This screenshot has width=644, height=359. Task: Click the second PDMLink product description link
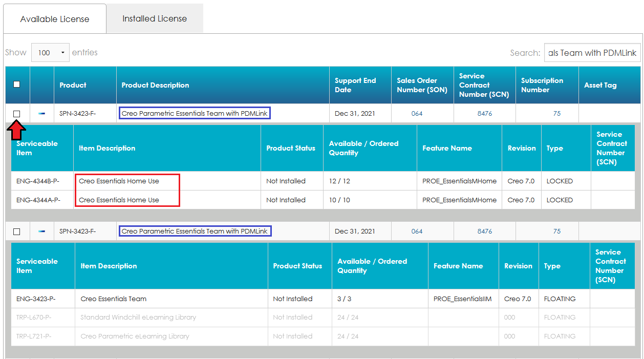(195, 231)
